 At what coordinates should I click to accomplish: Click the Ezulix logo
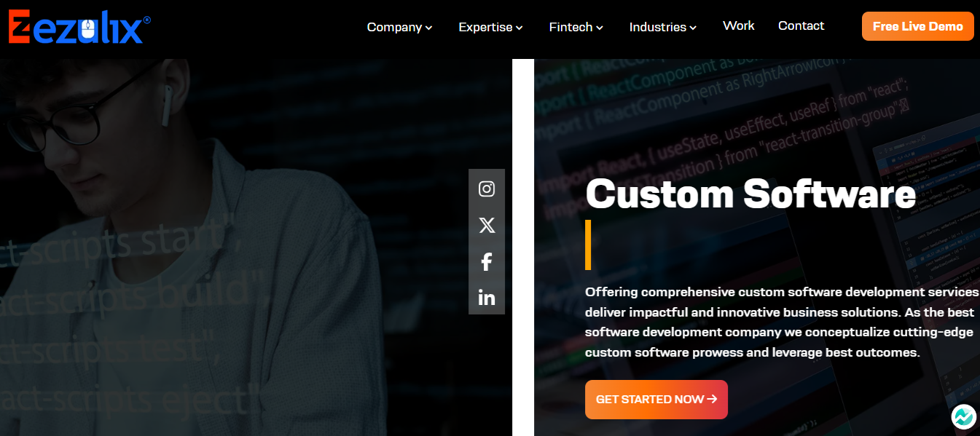pyautogui.click(x=79, y=27)
